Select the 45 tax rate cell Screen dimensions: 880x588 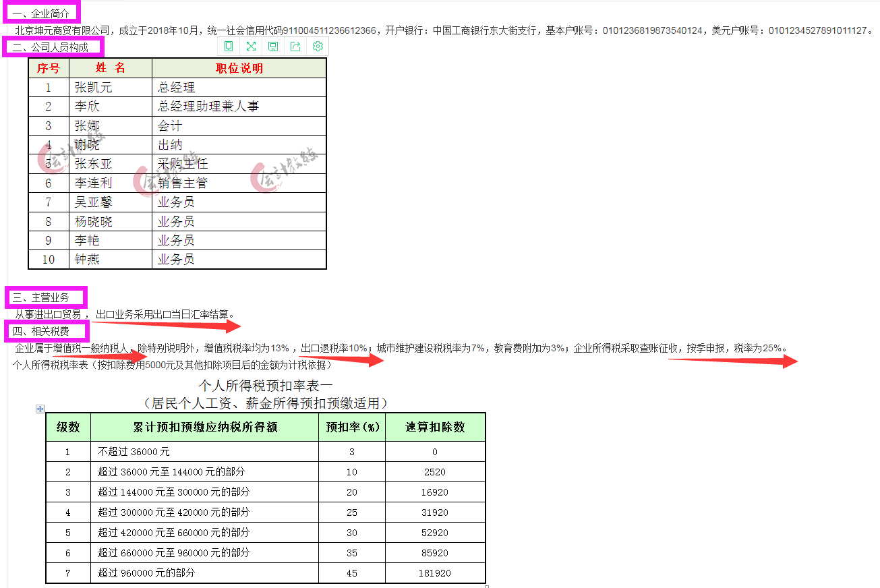coord(351,574)
